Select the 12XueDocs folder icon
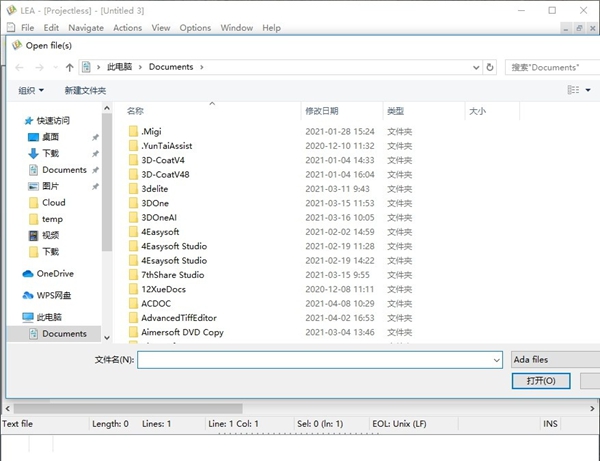This screenshot has height=461, width=600. (x=133, y=289)
